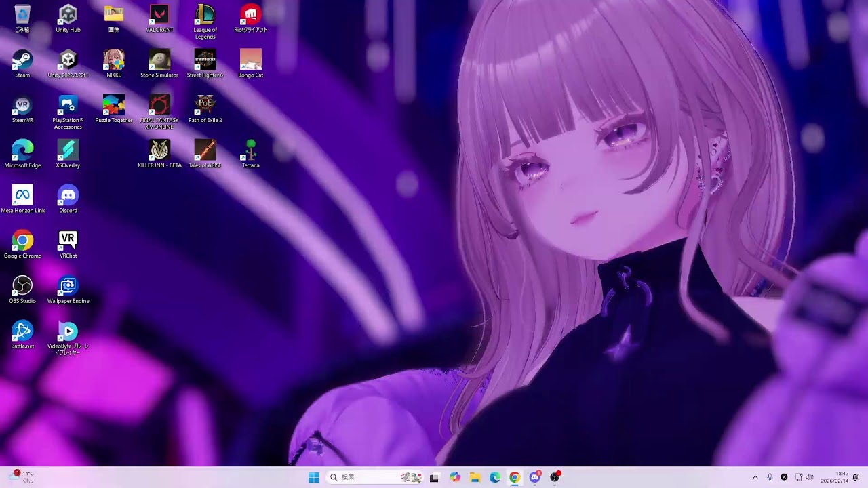868x488 pixels.
Task: Select the Puzzle Together desktop shortcut
Action: [x=114, y=109]
